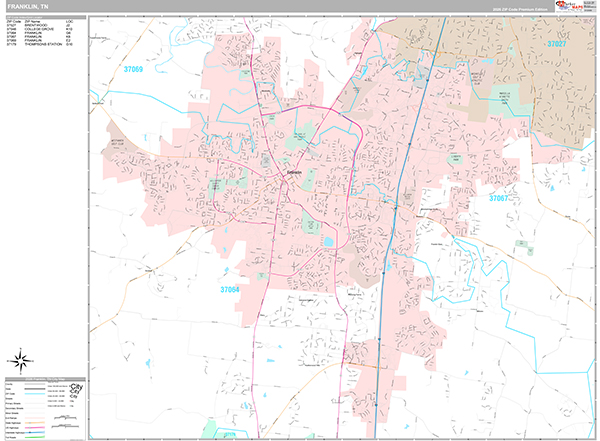Click the 37064 ZIP code label on map
This screenshot has width=600, height=441.
point(230,290)
